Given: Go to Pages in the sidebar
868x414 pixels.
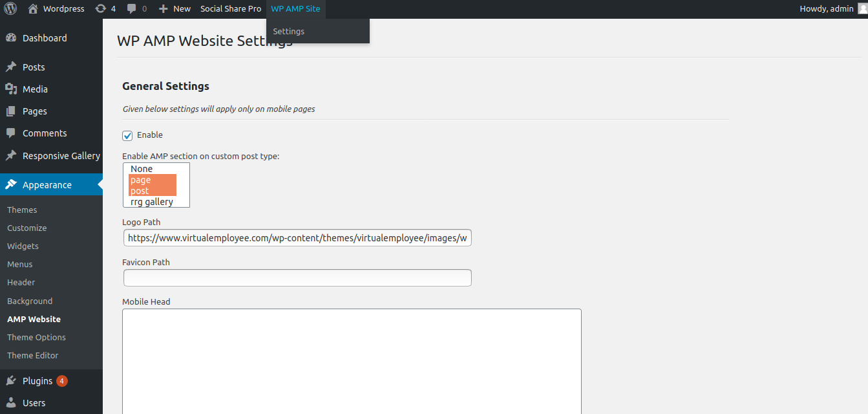Looking at the screenshot, I should pyautogui.click(x=35, y=111).
